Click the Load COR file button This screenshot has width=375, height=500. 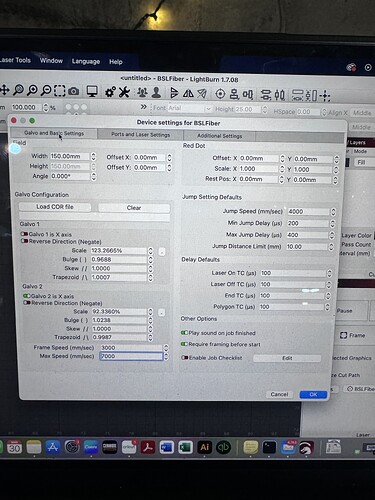point(55,207)
